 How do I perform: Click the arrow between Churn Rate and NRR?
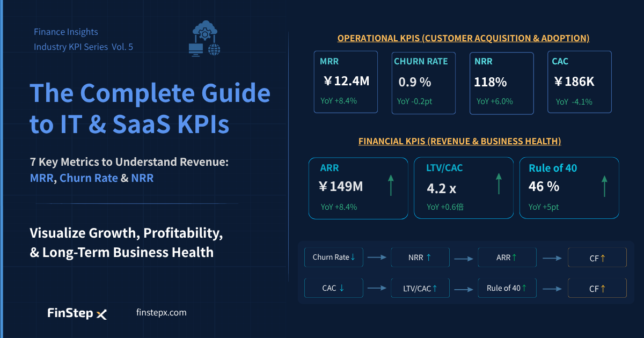(x=377, y=258)
